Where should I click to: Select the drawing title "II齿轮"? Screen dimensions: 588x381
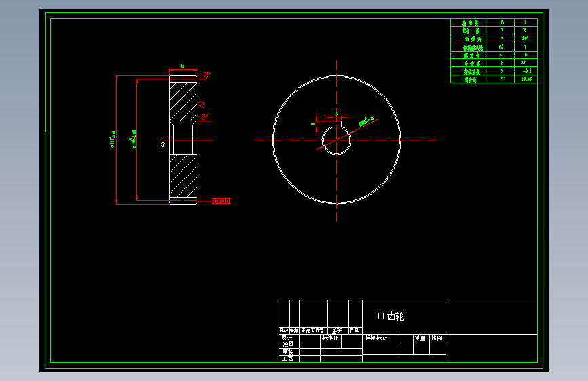coord(391,317)
